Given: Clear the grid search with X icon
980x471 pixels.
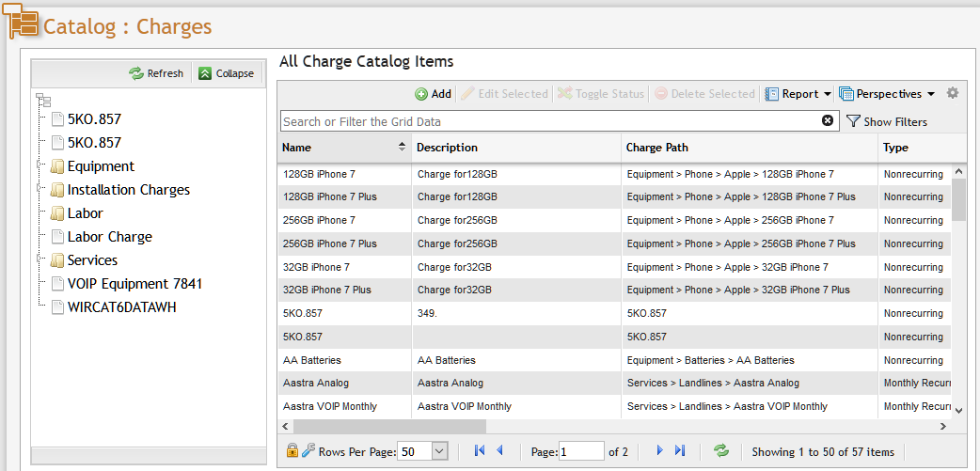Looking at the screenshot, I should click(x=828, y=121).
